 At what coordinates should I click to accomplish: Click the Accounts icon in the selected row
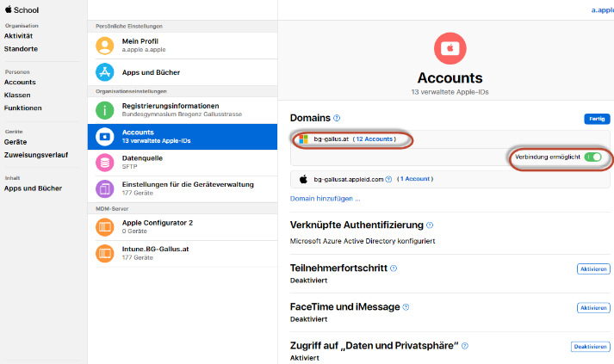105,137
